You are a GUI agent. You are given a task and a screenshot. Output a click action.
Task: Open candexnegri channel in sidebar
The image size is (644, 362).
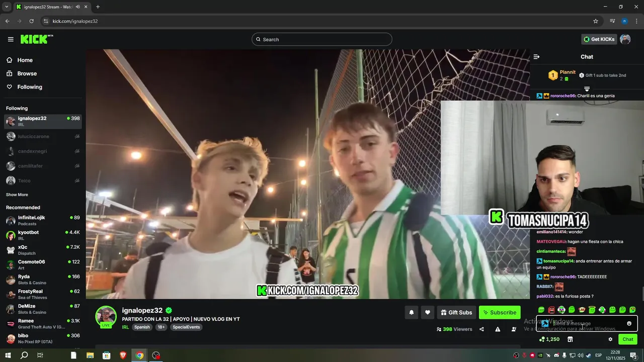pos(43,151)
